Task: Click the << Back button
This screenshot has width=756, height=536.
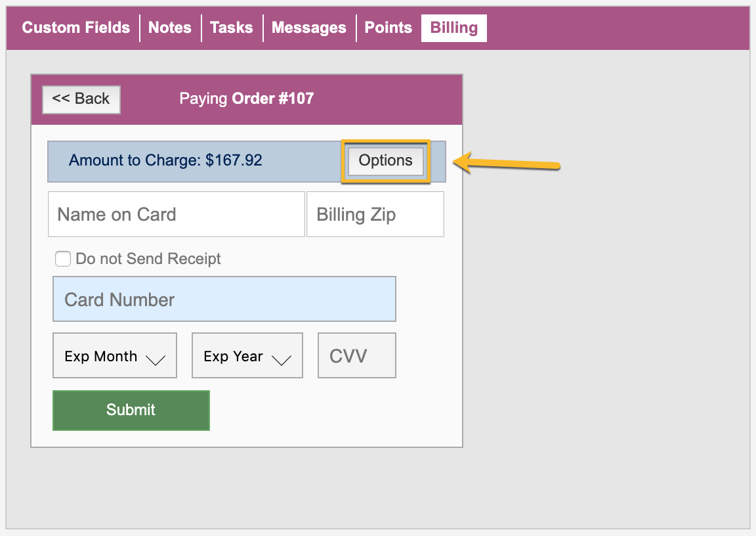Action: click(x=81, y=99)
